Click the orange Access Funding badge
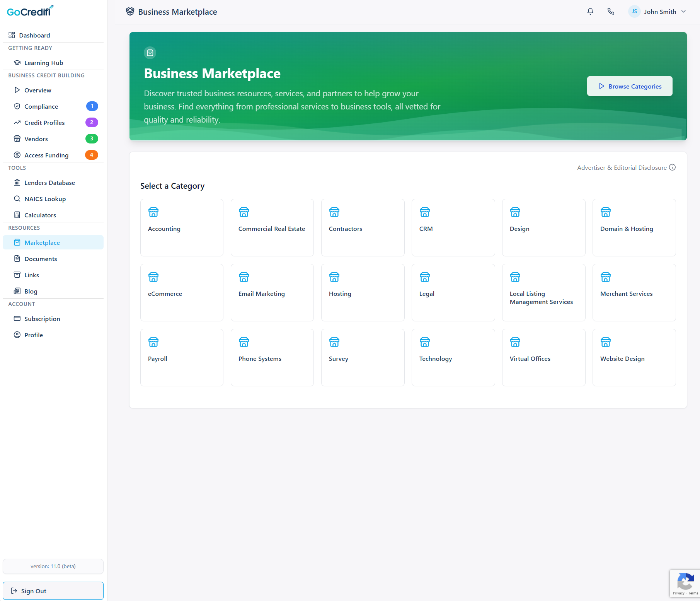The width and height of the screenshot is (700, 601). 92,155
